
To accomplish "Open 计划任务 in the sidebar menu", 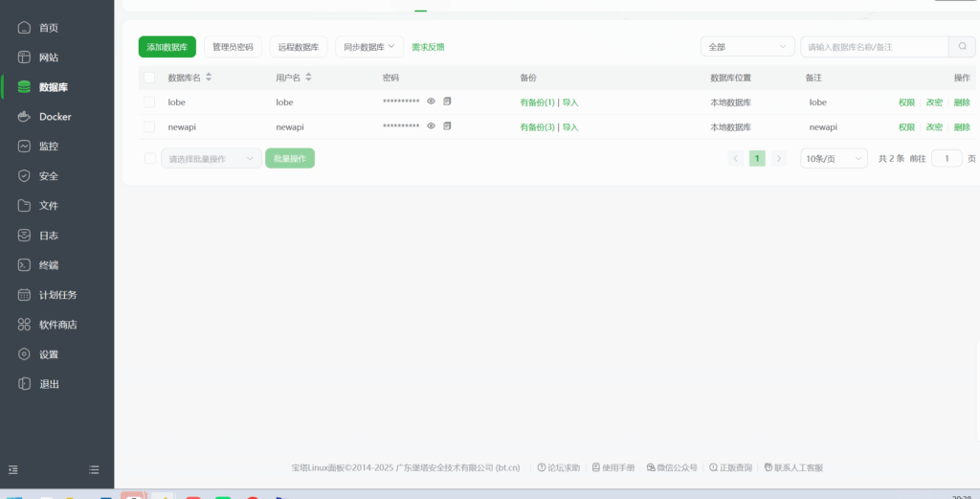I will coord(57,295).
